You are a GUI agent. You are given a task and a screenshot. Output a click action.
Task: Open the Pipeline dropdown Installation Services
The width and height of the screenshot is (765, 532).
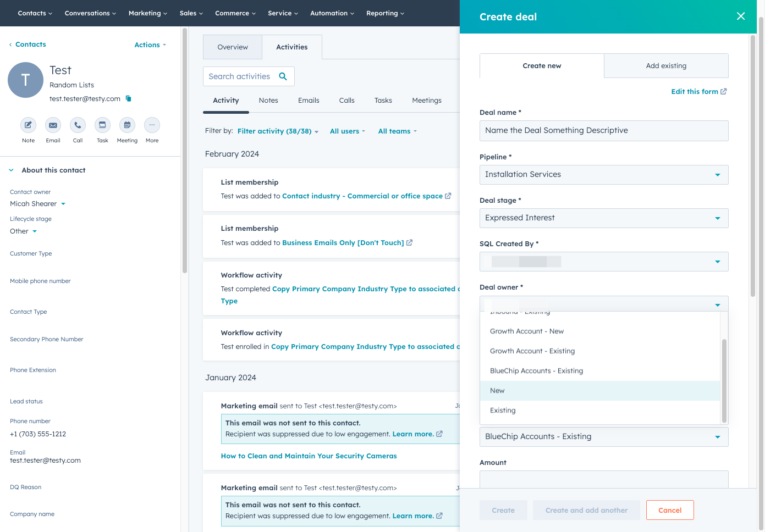604,175
